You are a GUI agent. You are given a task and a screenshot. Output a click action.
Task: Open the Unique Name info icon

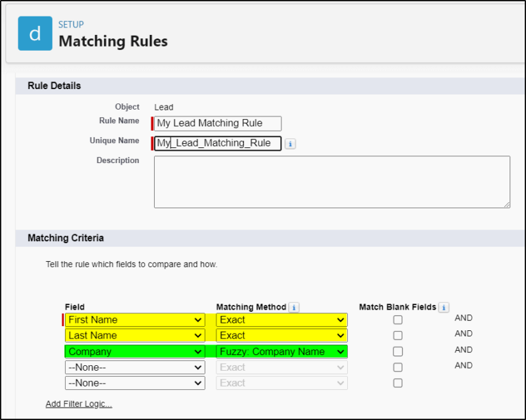coord(290,144)
